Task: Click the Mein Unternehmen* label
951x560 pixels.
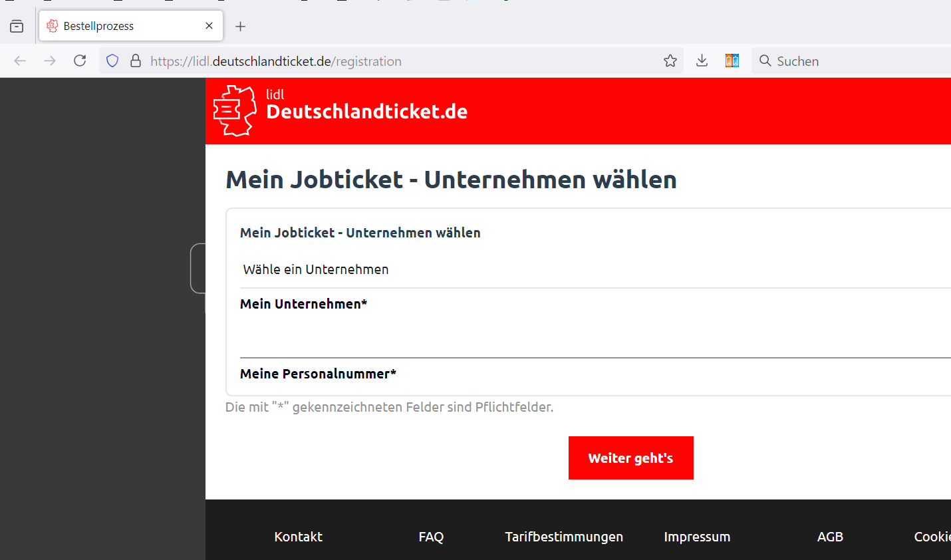Action: [x=303, y=304]
